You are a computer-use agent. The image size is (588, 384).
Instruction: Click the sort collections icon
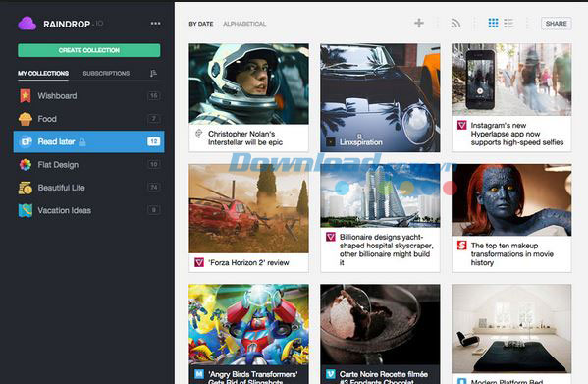153,73
